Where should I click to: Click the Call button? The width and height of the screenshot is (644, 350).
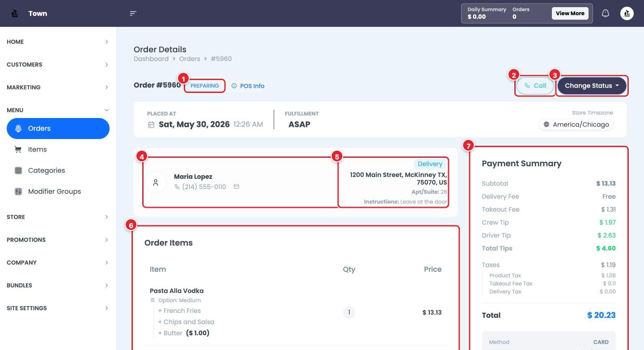click(x=535, y=86)
